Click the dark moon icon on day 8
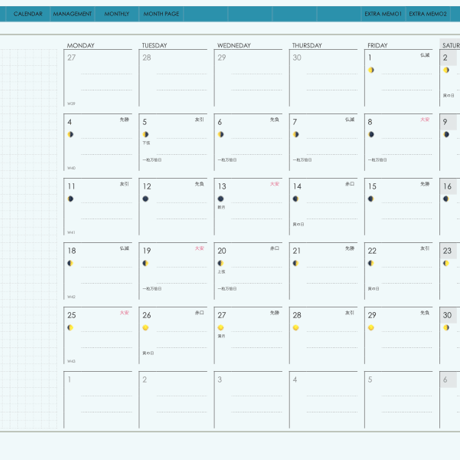Viewport: 460px width, 460px height. 371,134
